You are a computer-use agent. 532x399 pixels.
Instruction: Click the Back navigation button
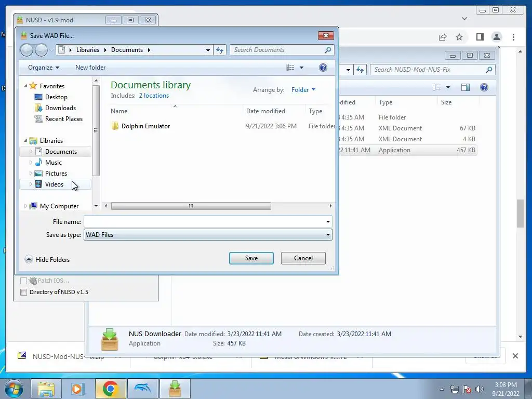(x=26, y=50)
